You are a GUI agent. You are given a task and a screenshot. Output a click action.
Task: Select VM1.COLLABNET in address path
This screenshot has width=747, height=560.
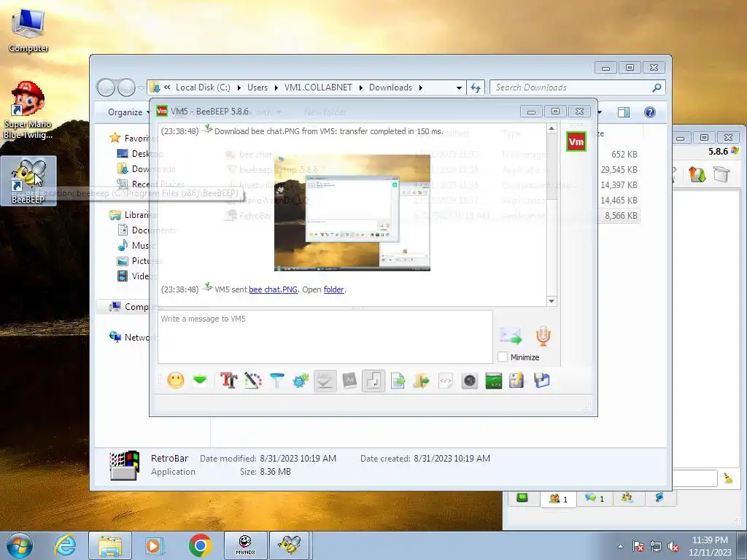(318, 87)
